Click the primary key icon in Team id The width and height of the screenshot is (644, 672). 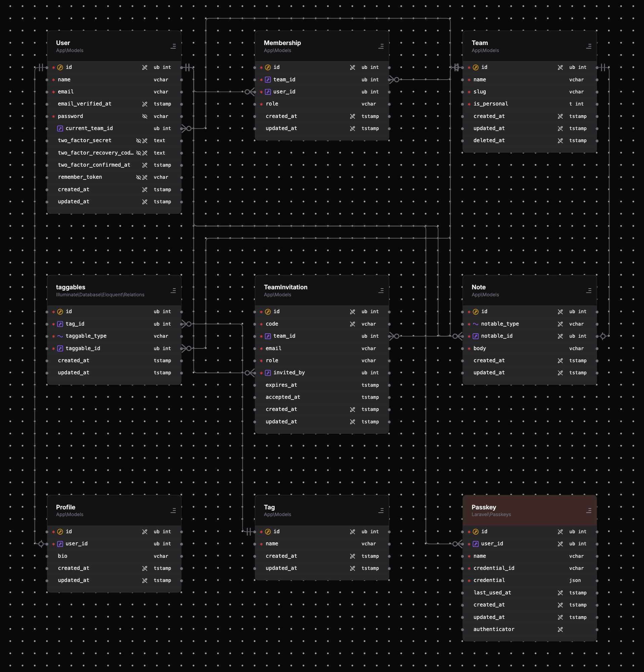tap(476, 68)
